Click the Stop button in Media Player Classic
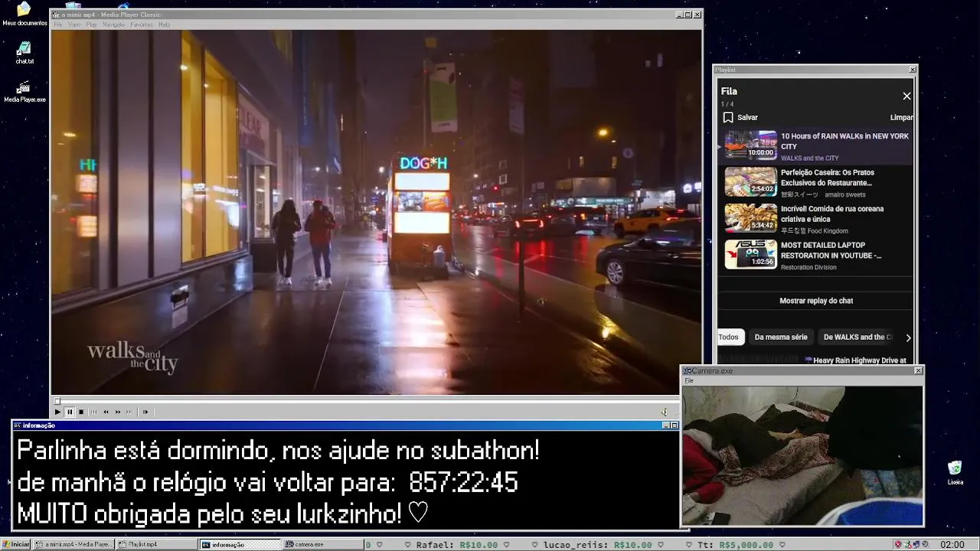Image resolution: width=980 pixels, height=551 pixels. [81, 412]
